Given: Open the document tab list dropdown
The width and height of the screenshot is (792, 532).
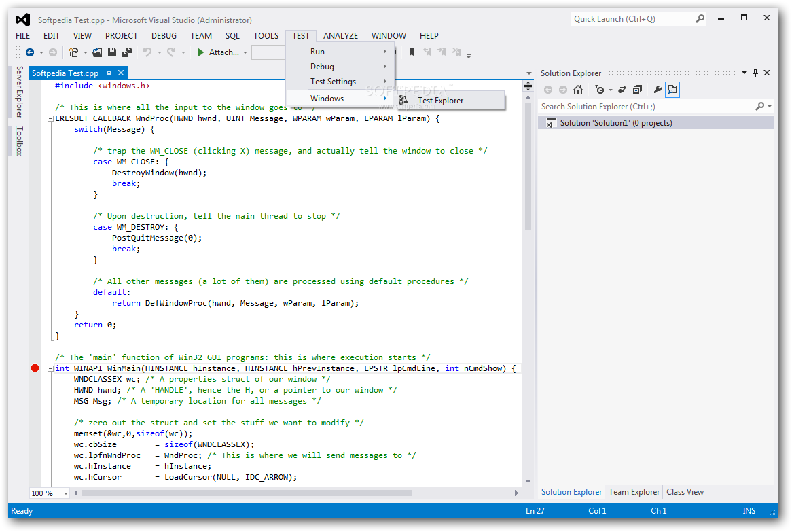Looking at the screenshot, I should 529,73.
